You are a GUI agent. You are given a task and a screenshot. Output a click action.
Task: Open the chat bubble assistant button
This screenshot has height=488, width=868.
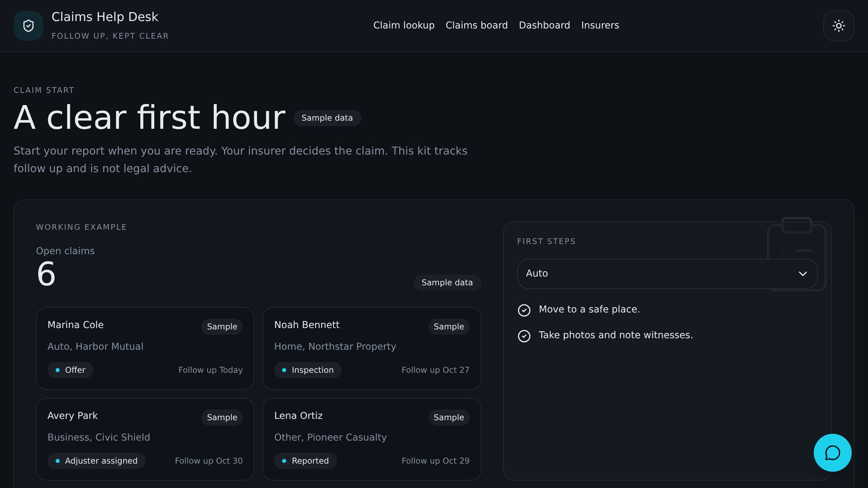[832, 453]
